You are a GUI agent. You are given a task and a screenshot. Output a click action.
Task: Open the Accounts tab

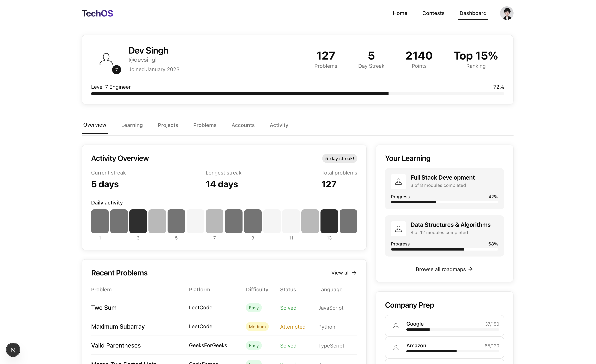click(243, 125)
